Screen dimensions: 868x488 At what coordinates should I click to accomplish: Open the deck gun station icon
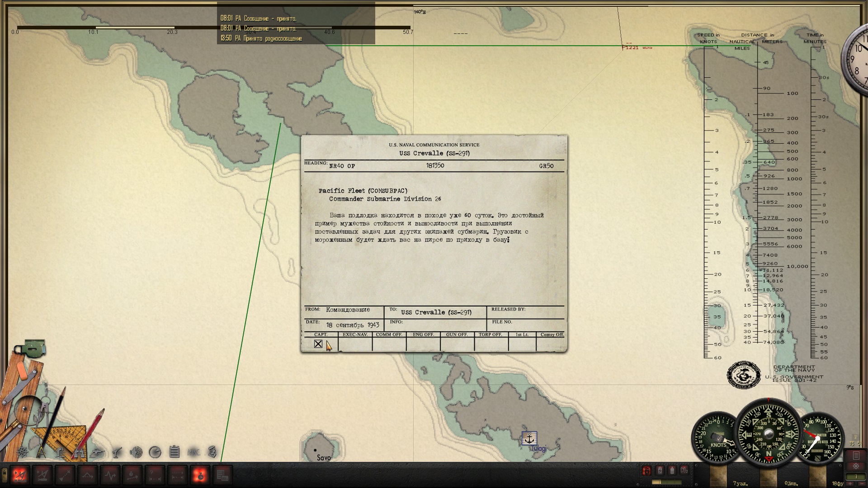tap(98, 452)
